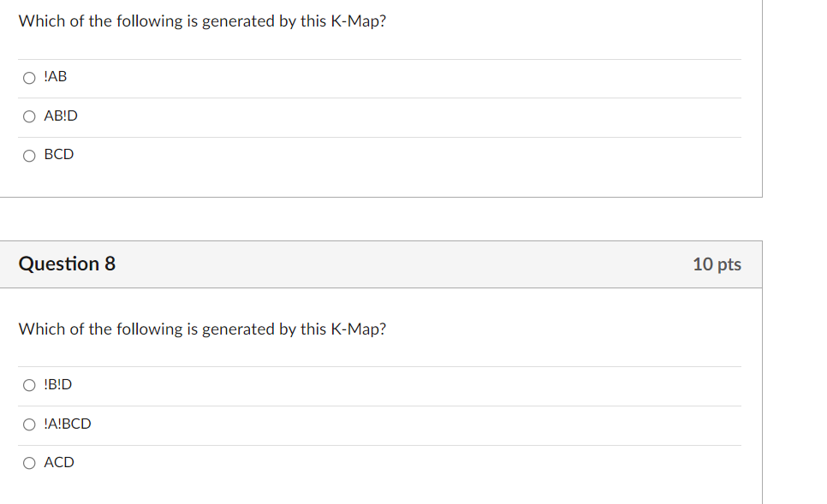827x504 pixels.
Task: Click the Question 8 heading
Action: point(67,264)
